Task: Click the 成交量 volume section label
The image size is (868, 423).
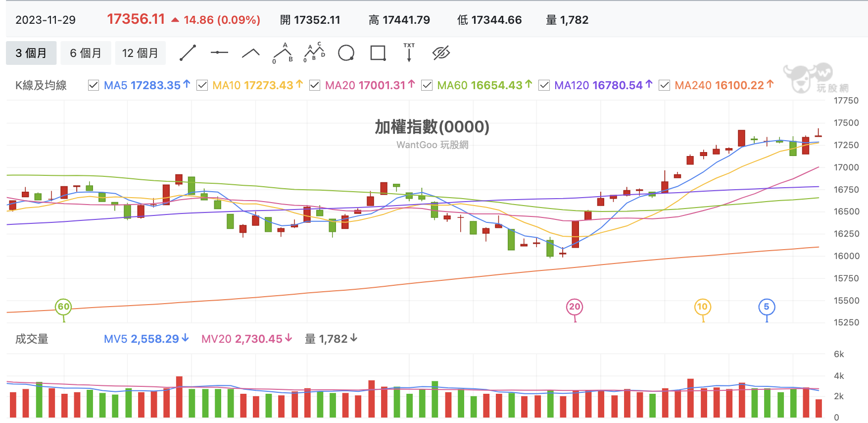Action: (32, 339)
